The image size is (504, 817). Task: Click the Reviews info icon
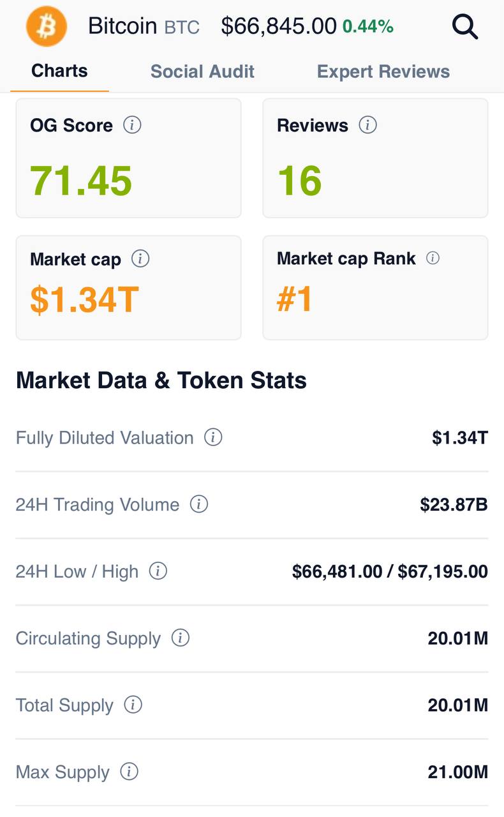tap(367, 124)
